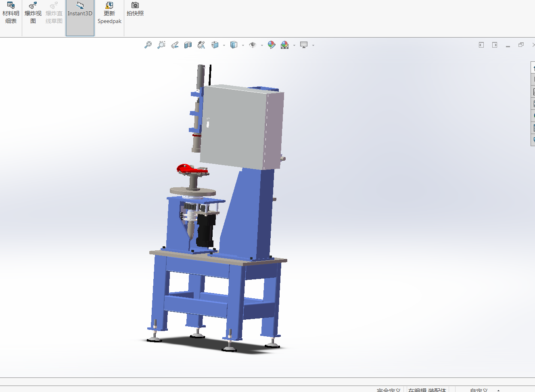Open Dynamic Annotation Views icon

pyautogui.click(x=201, y=45)
